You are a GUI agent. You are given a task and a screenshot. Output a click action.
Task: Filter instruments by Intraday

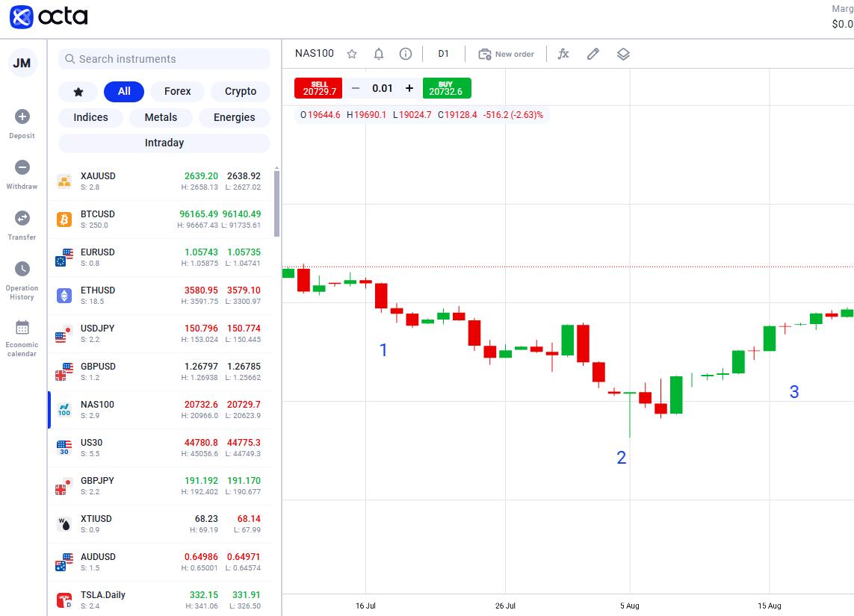164,143
